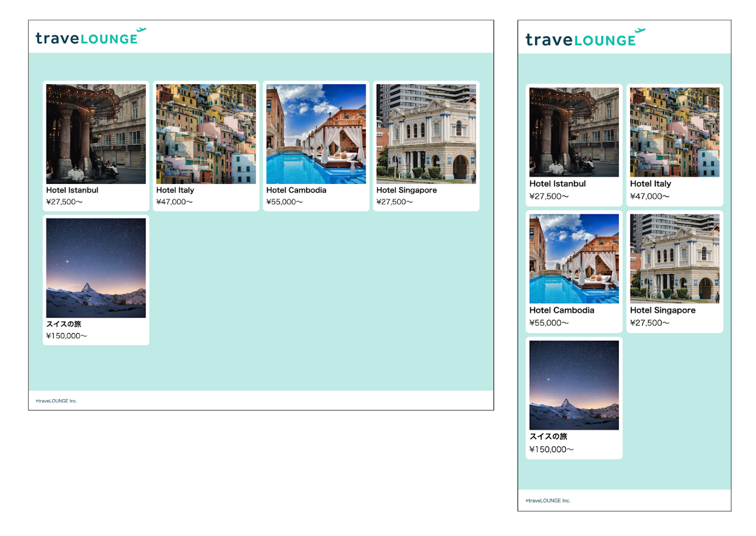The image size is (756, 536).
Task: Open the スイスの旅 mountain photo in desktop layout
Action: coord(96,268)
